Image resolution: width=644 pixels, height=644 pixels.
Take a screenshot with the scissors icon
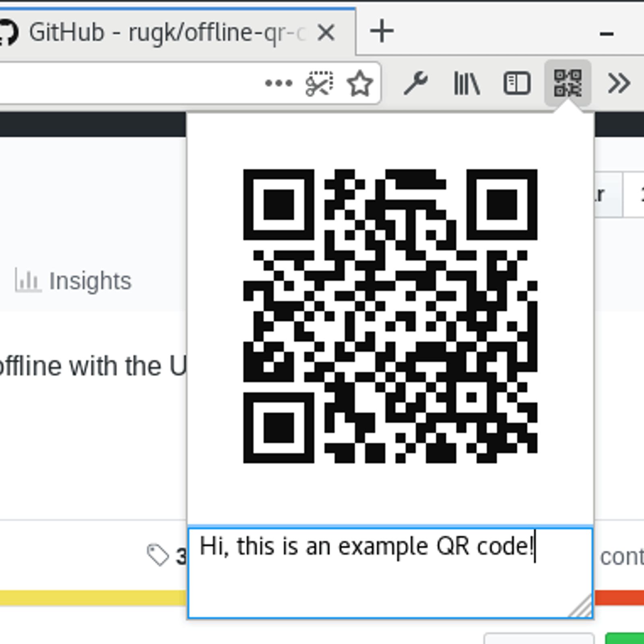click(319, 84)
